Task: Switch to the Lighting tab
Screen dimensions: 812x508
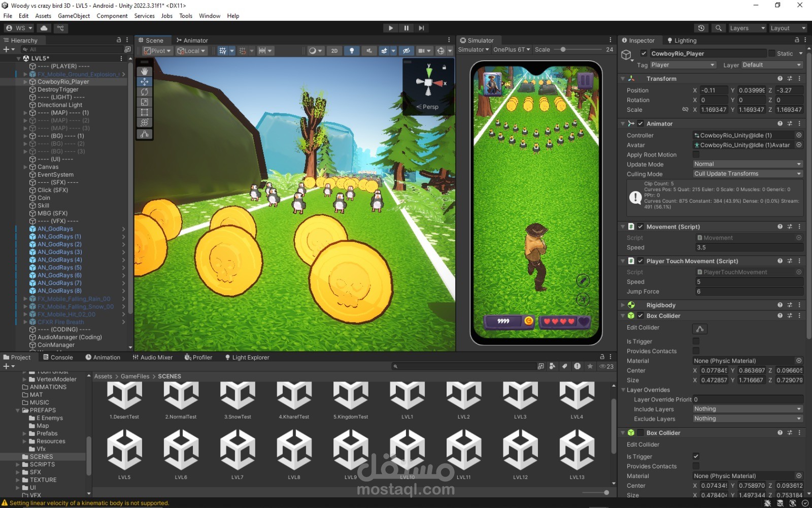Action: click(682, 40)
